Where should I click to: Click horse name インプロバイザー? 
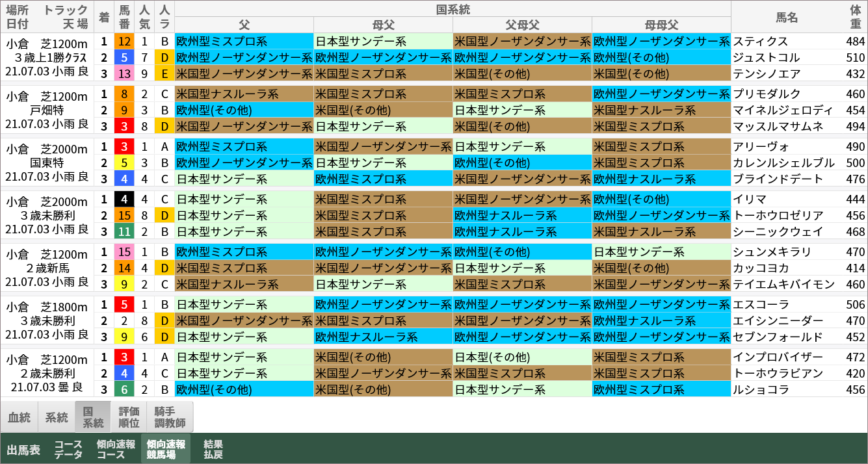pyautogui.click(x=778, y=357)
